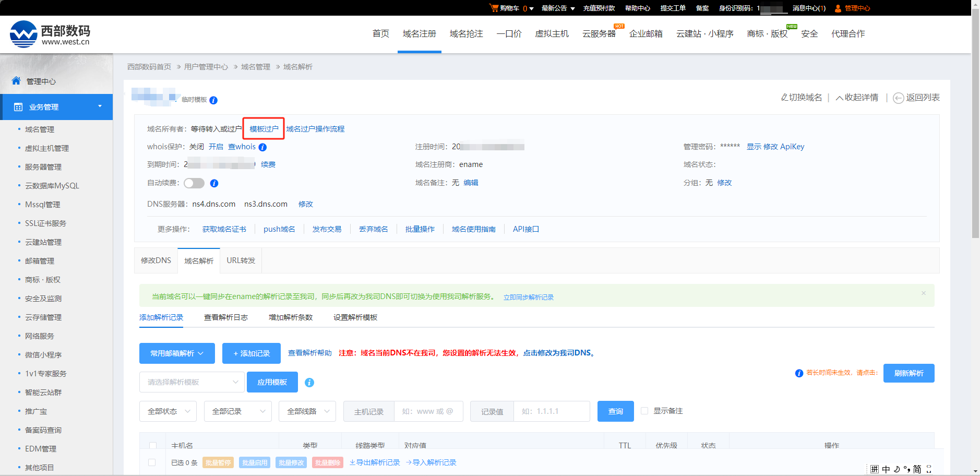Collapse details with 收起详情
The width and height of the screenshot is (980, 476).
tap(857, 98)
